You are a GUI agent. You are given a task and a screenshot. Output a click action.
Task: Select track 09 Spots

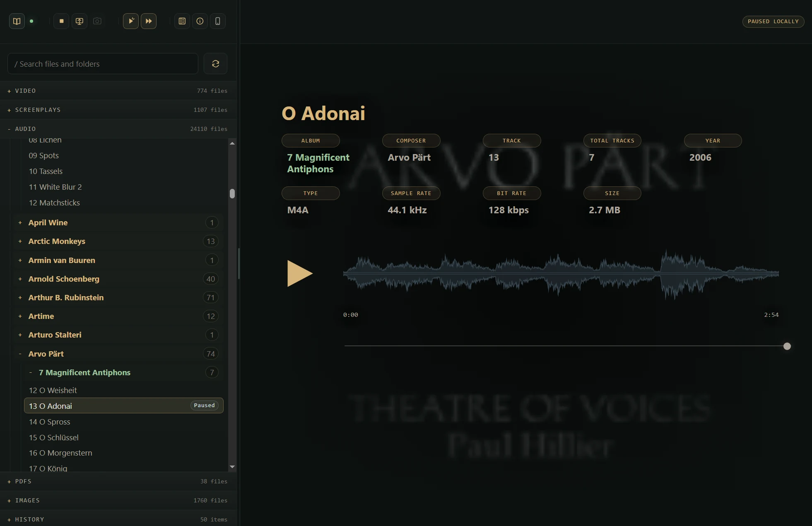point(123,155)
